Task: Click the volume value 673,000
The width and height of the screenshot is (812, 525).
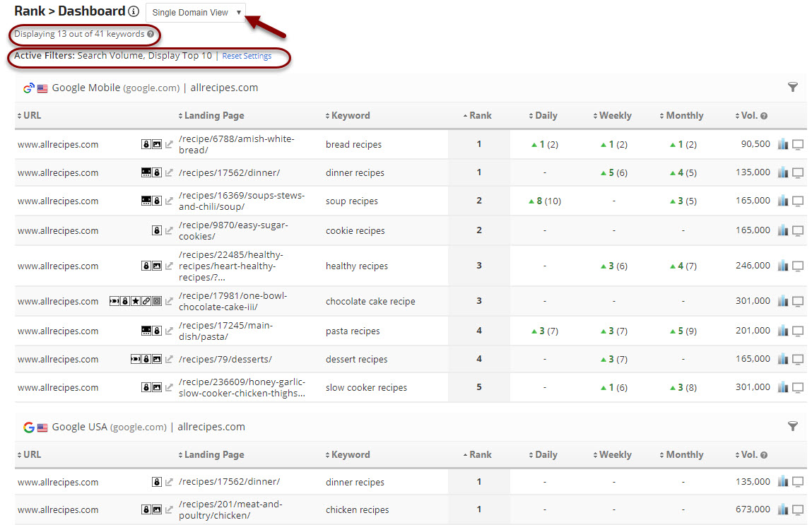Action: coord(753,509)
